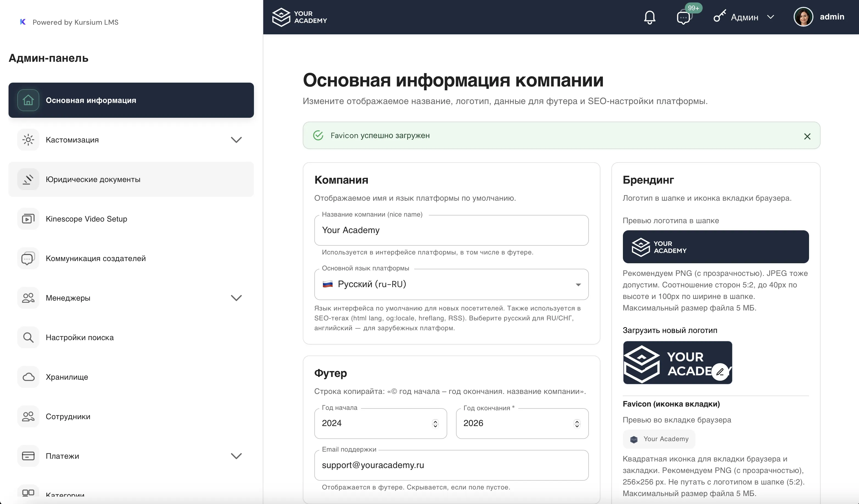Open the Админ role dropdown chevron

(770, 17)
